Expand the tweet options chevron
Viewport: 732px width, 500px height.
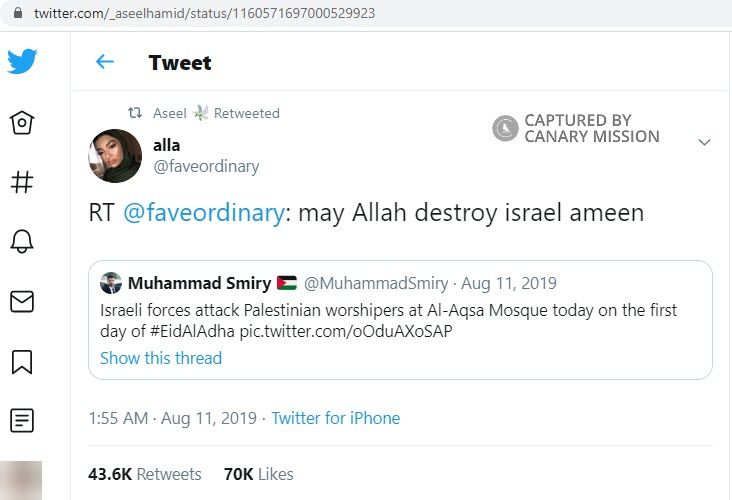pyautogui.click(x=704, y=142)
